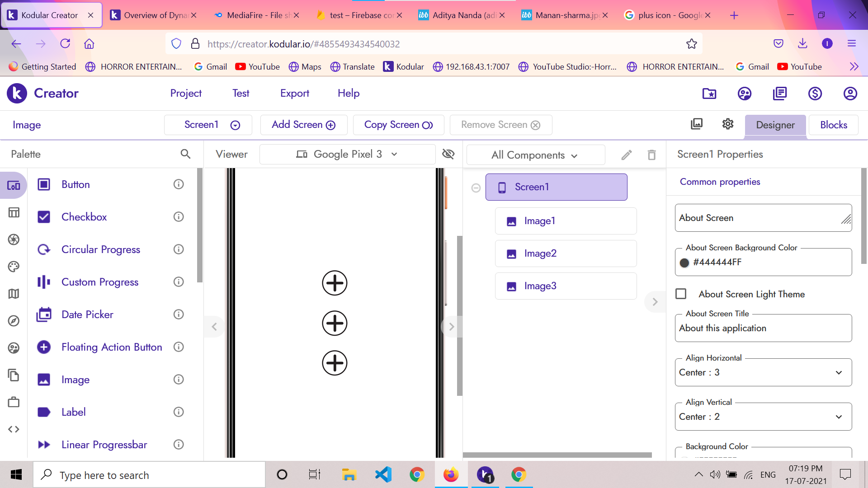The image size is (868, 488).
Task: Open the assets manager icon
Action: 697,124
